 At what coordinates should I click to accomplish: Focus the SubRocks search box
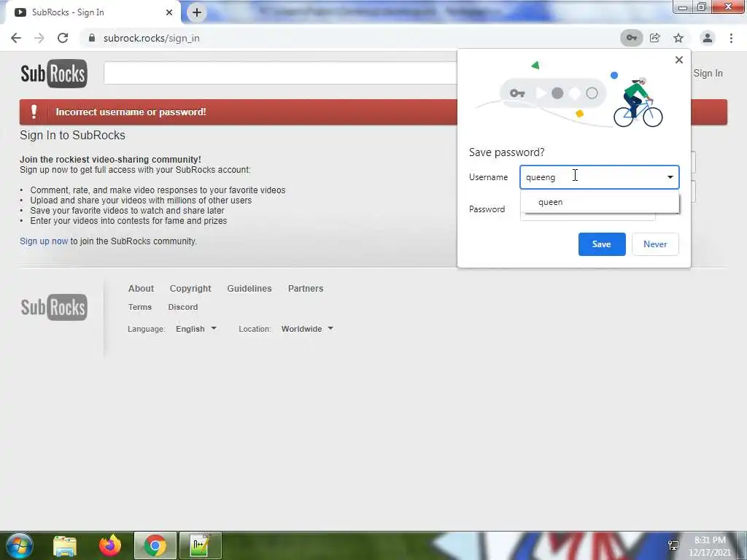280,74
